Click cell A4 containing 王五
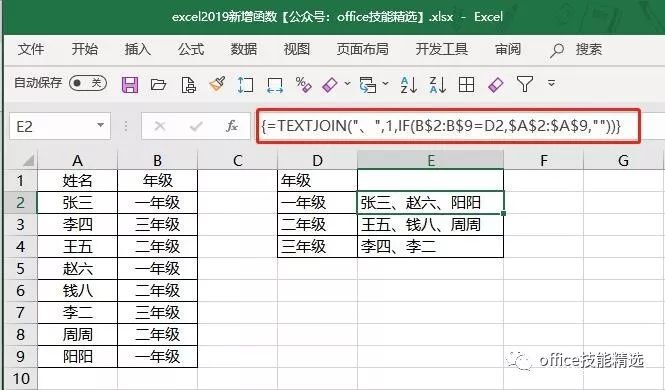This screenshot has width=665, height=390. click(77, 247)
